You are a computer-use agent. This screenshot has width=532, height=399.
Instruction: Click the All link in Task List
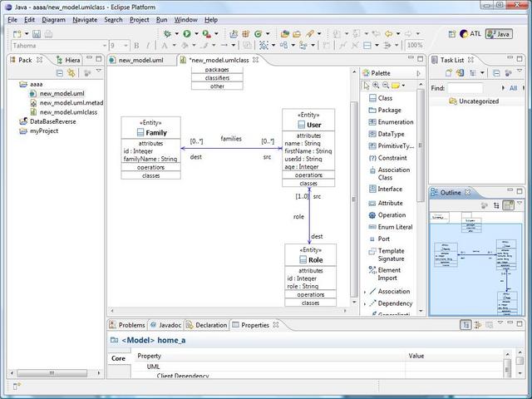pyautogui.click(x=513, y=88)
